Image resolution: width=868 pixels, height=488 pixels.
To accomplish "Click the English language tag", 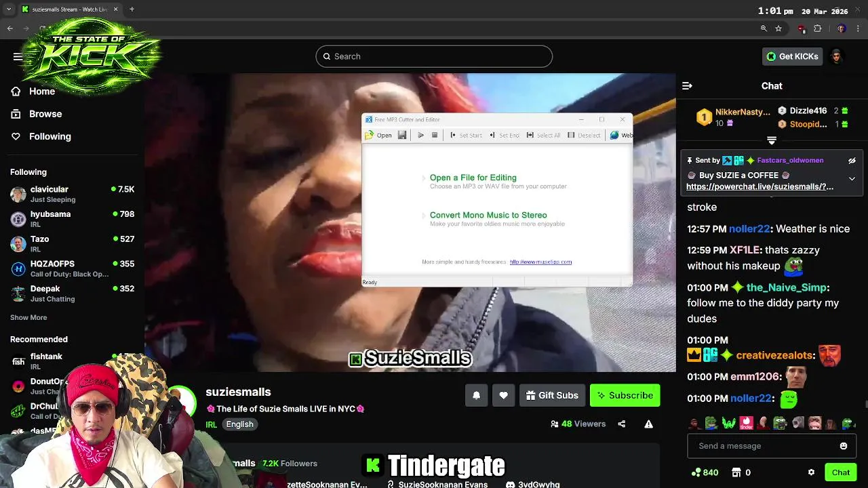I will point(239,424).
